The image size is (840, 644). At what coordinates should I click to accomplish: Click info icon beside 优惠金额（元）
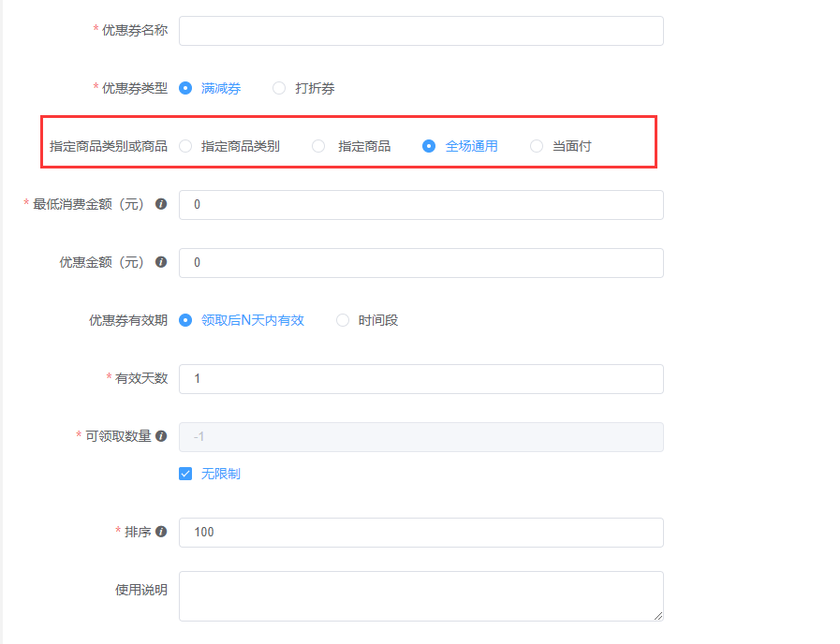[161, 262]
